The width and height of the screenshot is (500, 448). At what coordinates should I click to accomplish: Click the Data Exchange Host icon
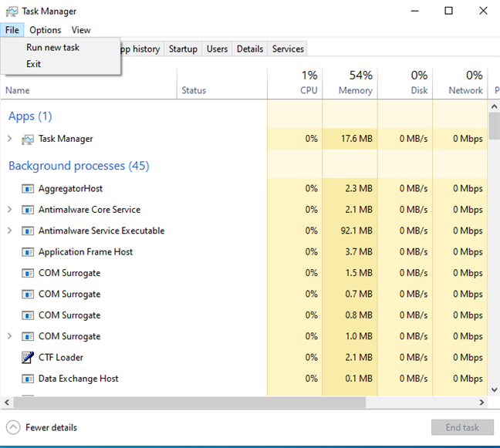tap(28, 379)
